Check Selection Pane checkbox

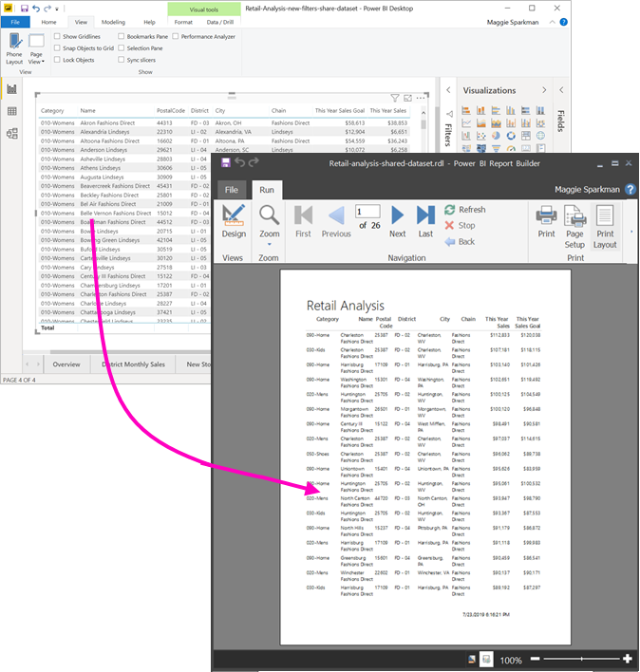pos(121,48)
